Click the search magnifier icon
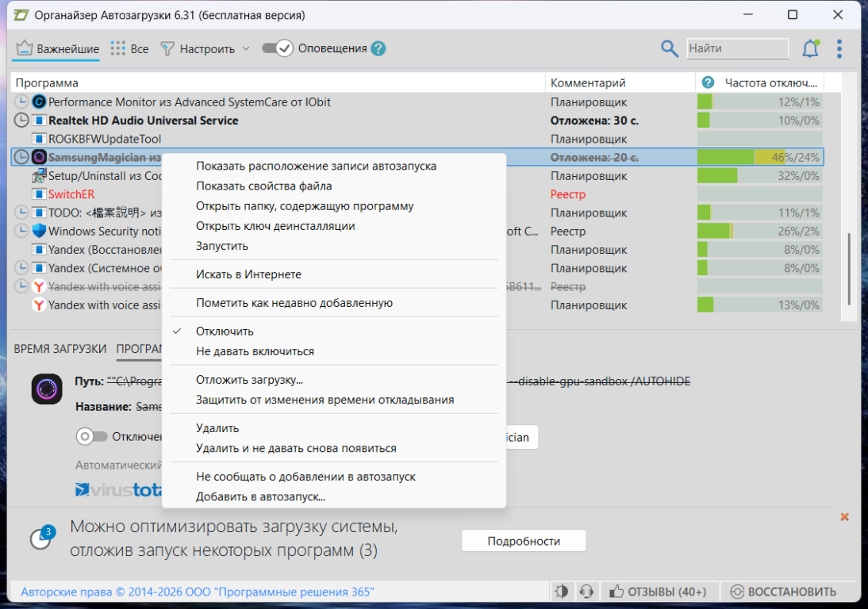 click(x=670, y=48)
